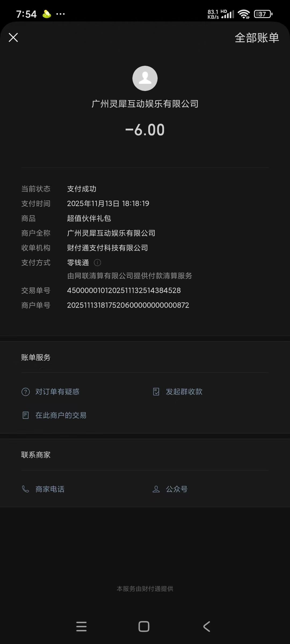Close the bill detail page
This screenshot has width=290, height=644.
click(x=13, y=38)
